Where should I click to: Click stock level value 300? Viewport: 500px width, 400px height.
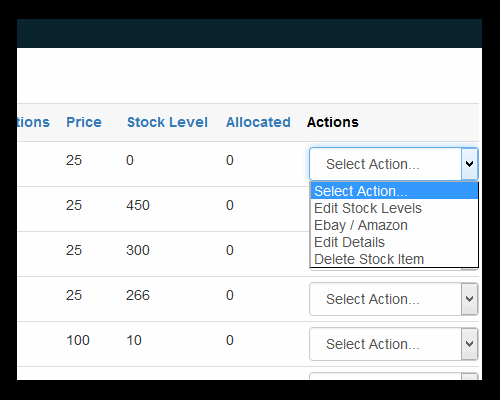click(x=138, y=250)
